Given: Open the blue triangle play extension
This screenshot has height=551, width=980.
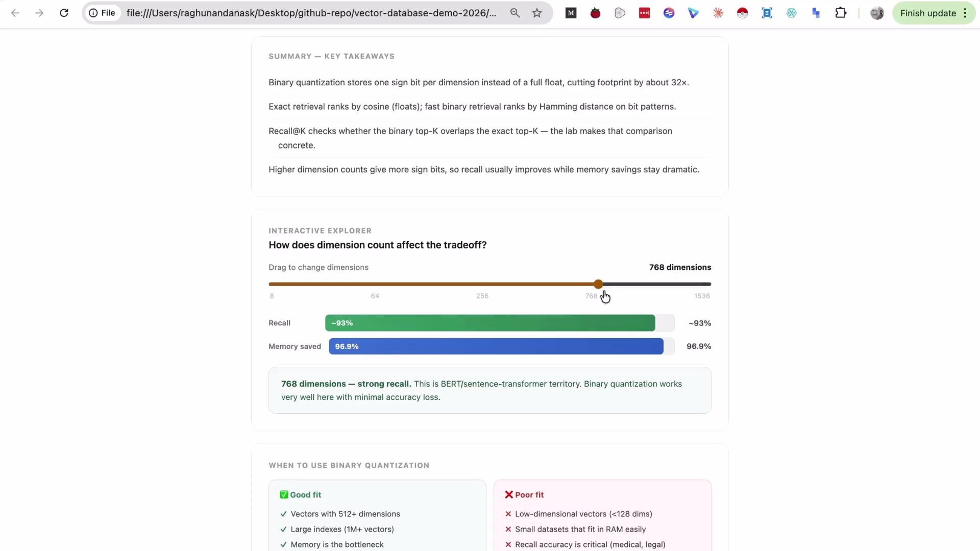Looking at the screenshot, I should click(694, 13).
